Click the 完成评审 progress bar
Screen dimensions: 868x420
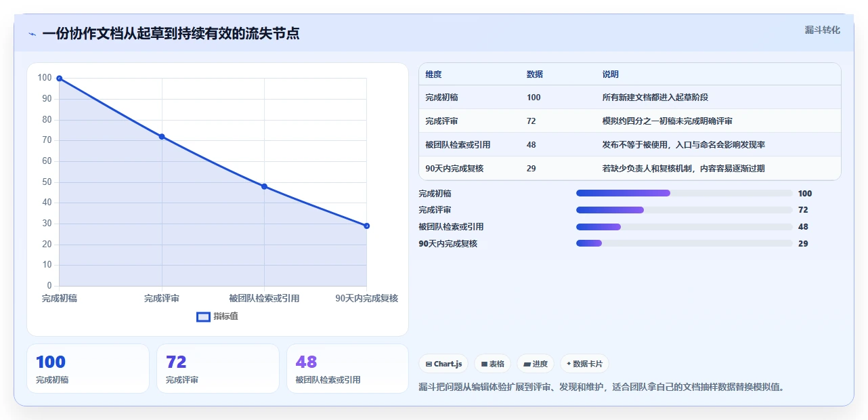point(684,210)
